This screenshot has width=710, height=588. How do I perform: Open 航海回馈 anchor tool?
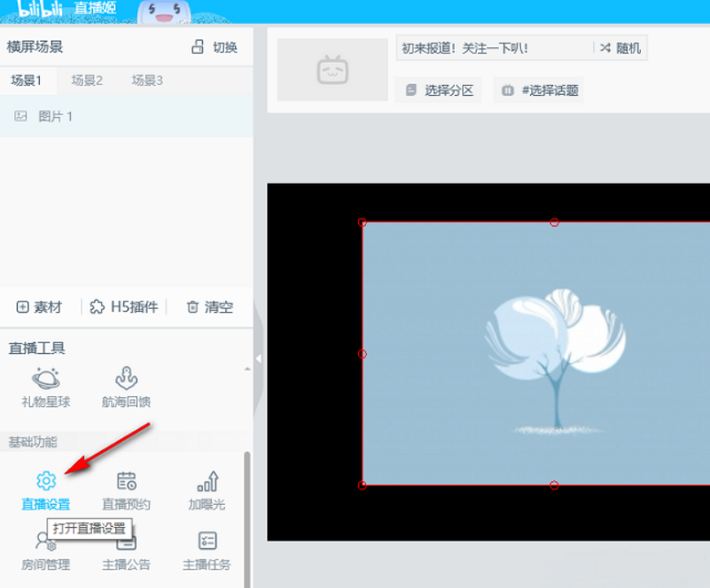click(x=126, y=380)
